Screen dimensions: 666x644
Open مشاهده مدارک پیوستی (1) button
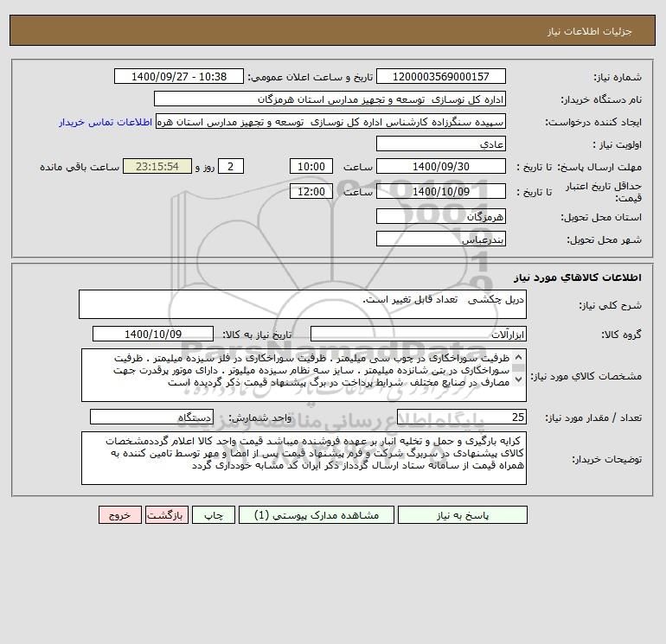(x=317, y=515)
